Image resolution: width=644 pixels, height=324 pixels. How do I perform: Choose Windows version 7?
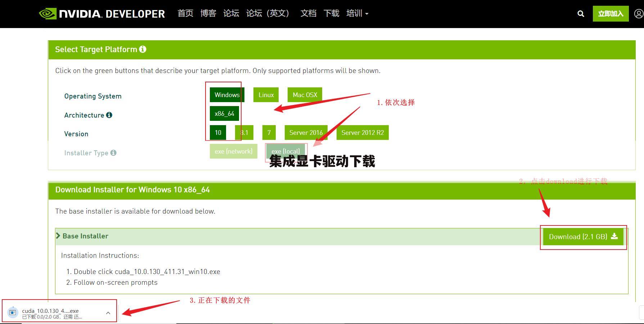tap(269, 133)
